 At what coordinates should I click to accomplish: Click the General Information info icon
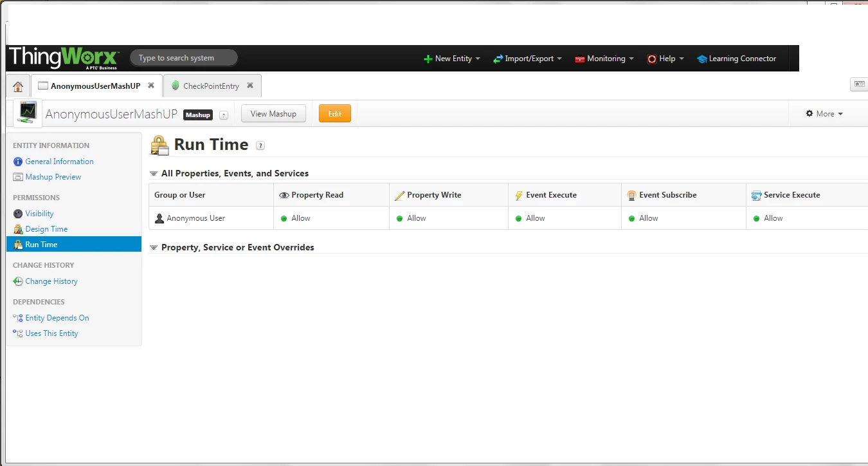18,162
